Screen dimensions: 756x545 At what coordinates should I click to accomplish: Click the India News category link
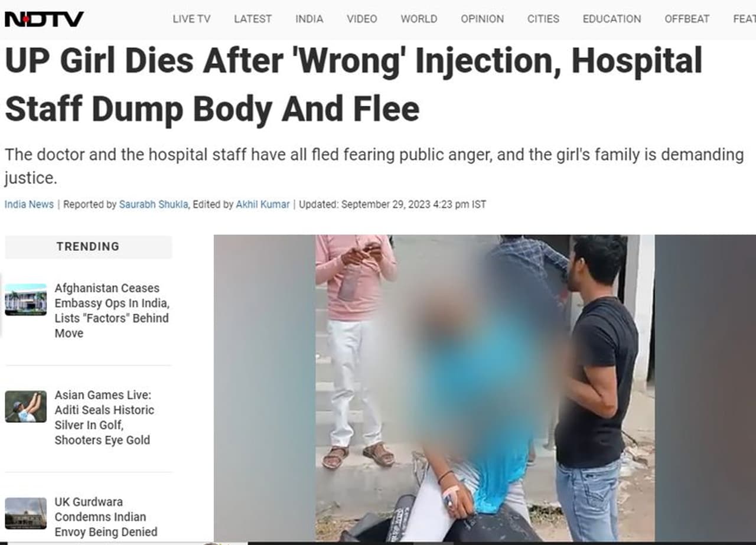(29, 204)
